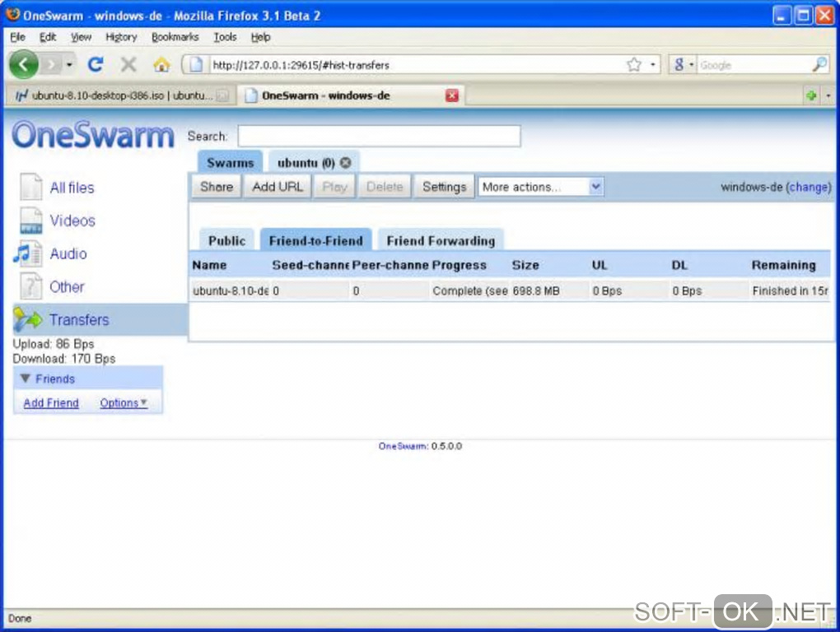Open the Videos link
Screen dimensions: 840x632
pos(72,221)
